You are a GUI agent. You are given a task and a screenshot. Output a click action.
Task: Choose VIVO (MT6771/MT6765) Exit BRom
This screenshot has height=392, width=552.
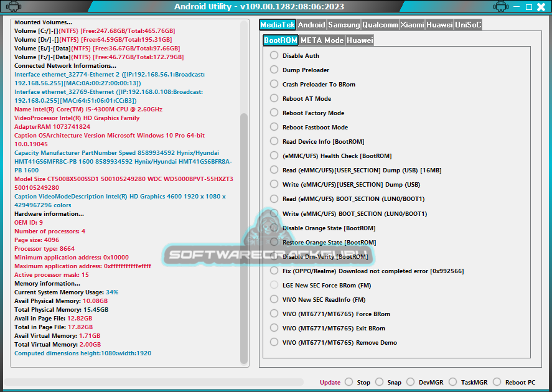click(274, 328)
